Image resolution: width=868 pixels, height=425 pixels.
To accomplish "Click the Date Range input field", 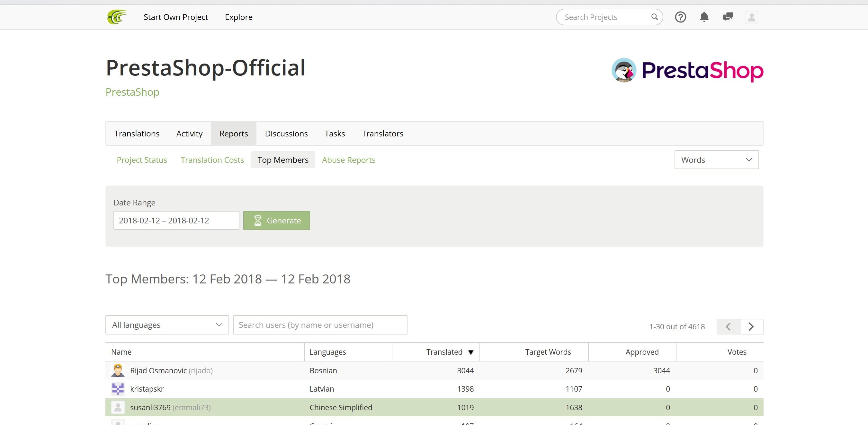I will (176, 221).
